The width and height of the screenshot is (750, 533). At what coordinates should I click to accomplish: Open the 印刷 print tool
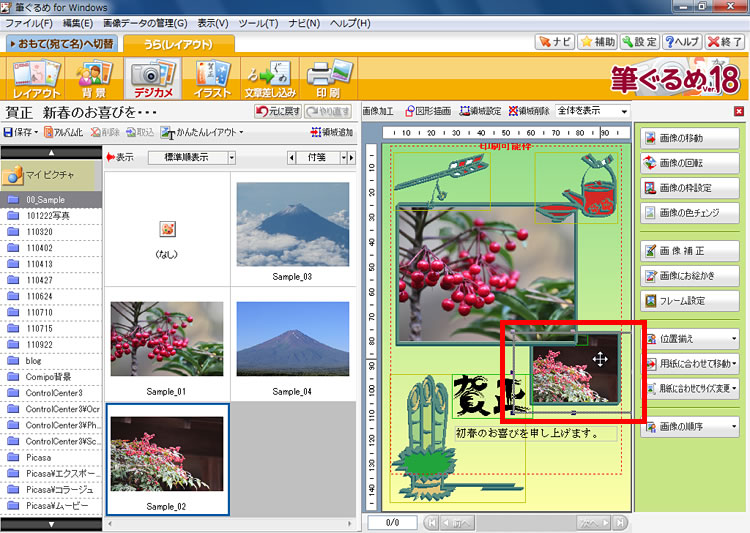coord(328,79)
